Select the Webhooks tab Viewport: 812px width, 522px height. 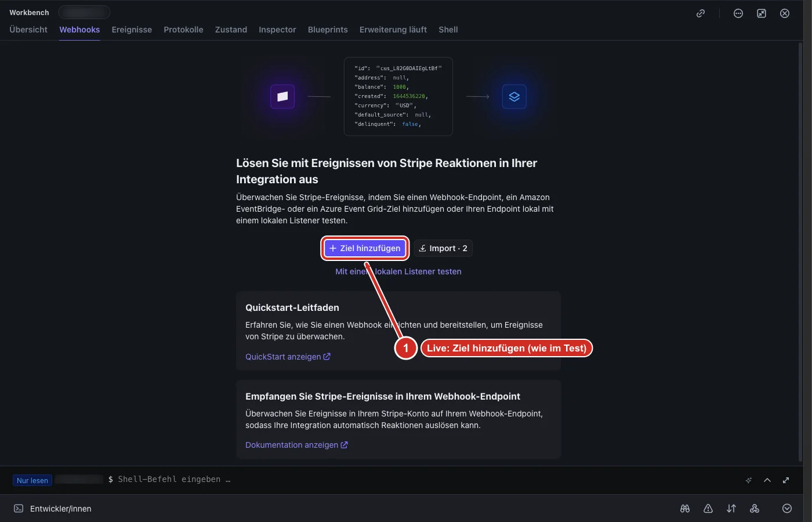point(79,30)
